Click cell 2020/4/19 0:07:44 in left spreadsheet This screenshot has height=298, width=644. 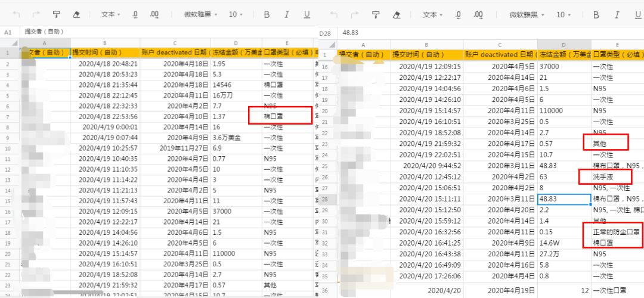click(105, 138)
